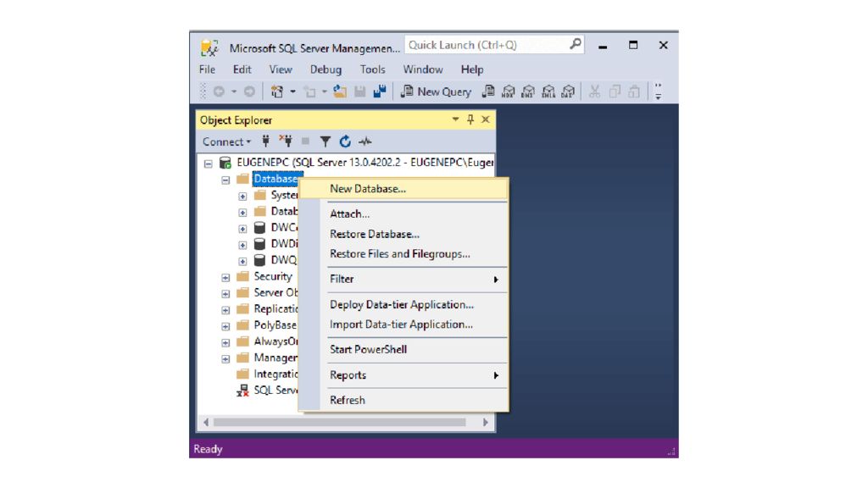This screenshot has width=868, height=488.
Task: Select Deploy Data-tier Application... entry
Action: (x=403, y=305)
